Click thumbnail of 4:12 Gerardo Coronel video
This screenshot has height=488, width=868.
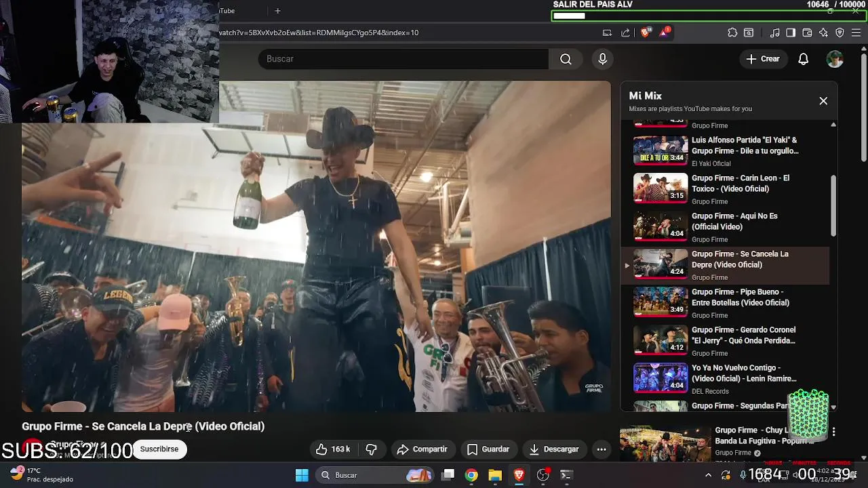pos(660,340)
